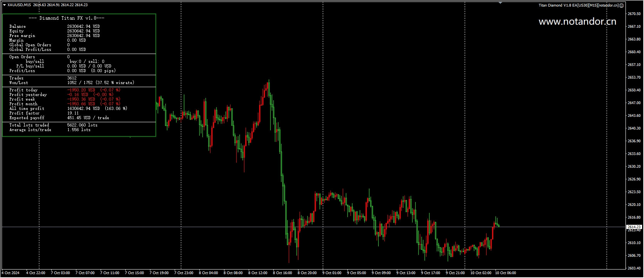Select the 8 Oct 04:00 time axis label
Viewport: 644px width, 278px height.
coord(209,273)
